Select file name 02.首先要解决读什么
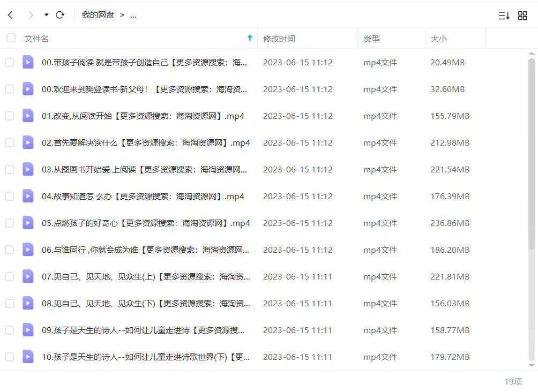538x392 pixels. [x=146, y=142]
